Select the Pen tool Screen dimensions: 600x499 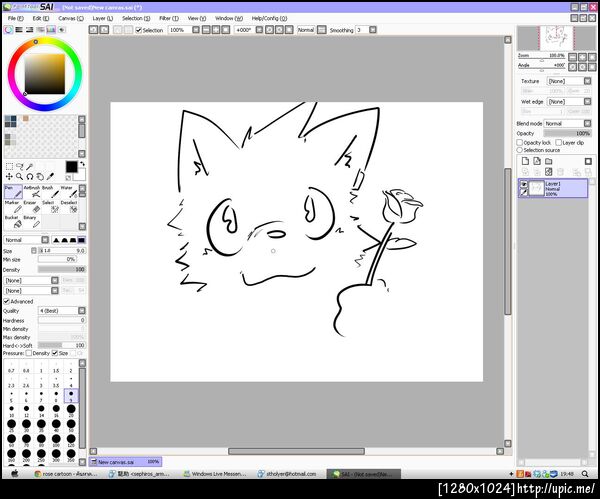[13, 192]
